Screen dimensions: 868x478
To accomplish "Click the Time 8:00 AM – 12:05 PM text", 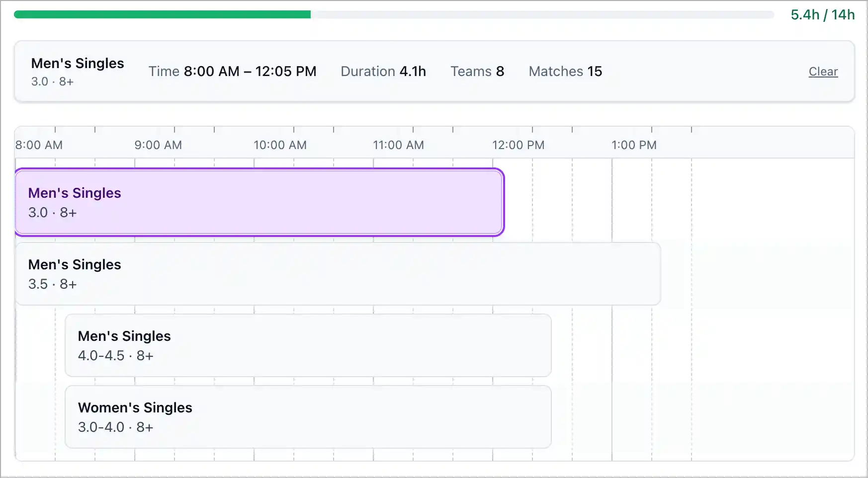I will coord(232,72).
